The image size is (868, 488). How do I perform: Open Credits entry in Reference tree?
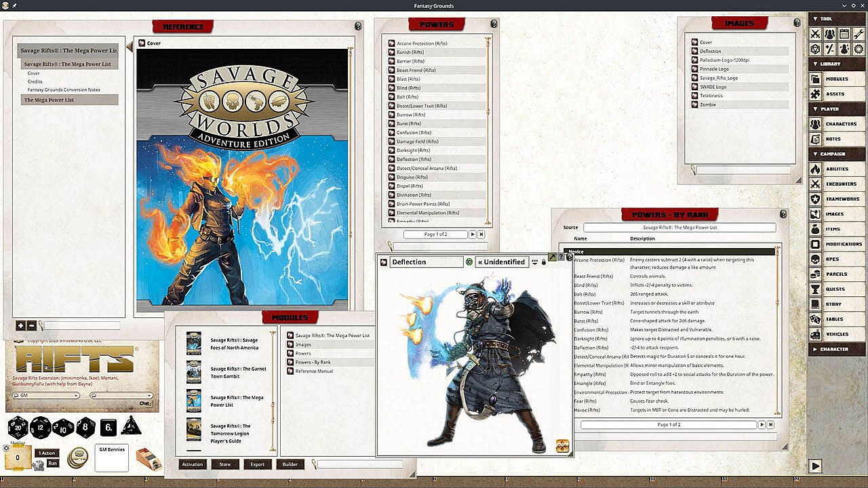coord(35,81)
